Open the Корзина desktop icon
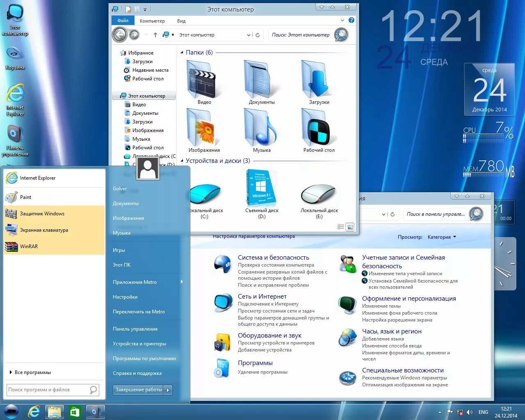525x420 pixels. [x=15, y=58]
